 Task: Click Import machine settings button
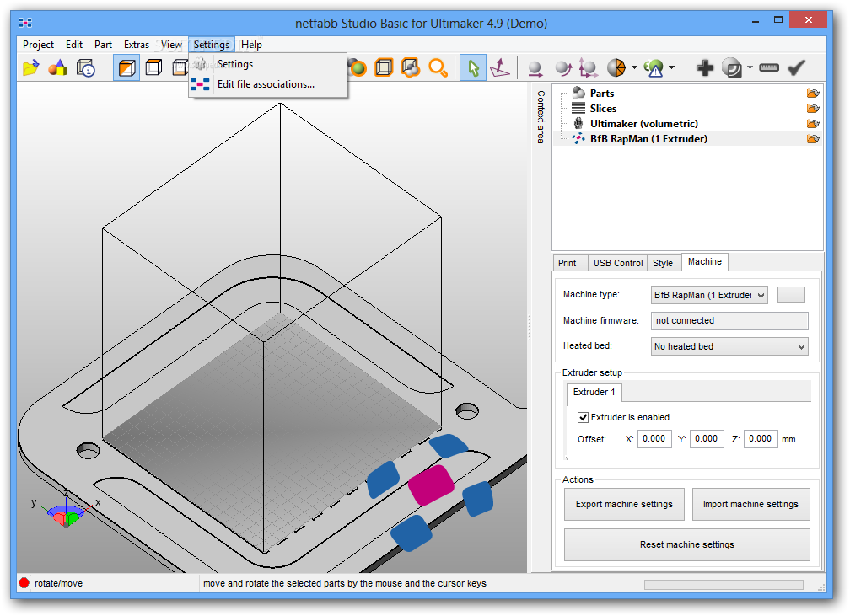pos(750,505)
